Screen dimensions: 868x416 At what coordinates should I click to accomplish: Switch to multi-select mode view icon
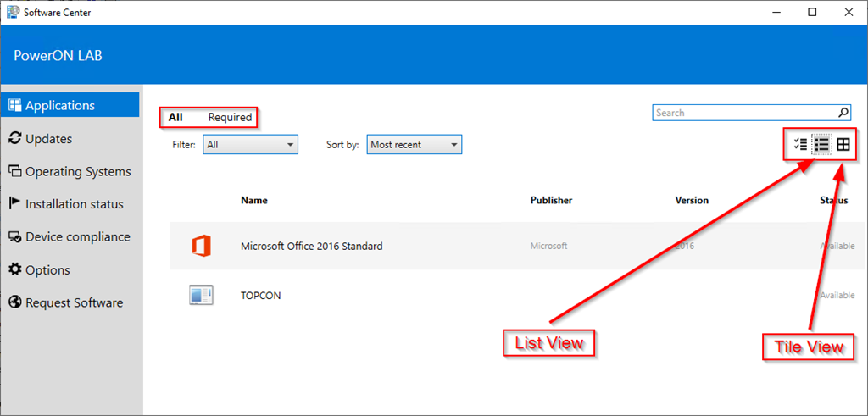click(x=800, y=145)
